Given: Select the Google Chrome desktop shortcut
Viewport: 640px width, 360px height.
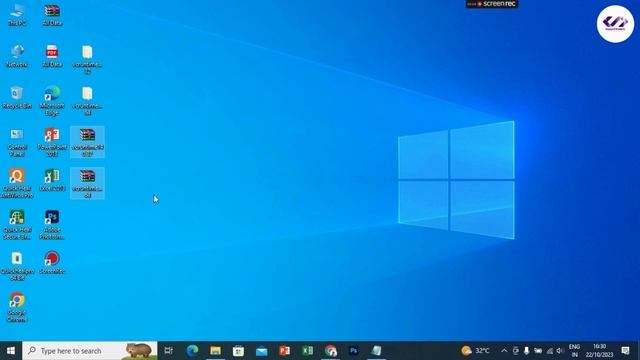Looking at the screenshot, I should coord(17,308).
